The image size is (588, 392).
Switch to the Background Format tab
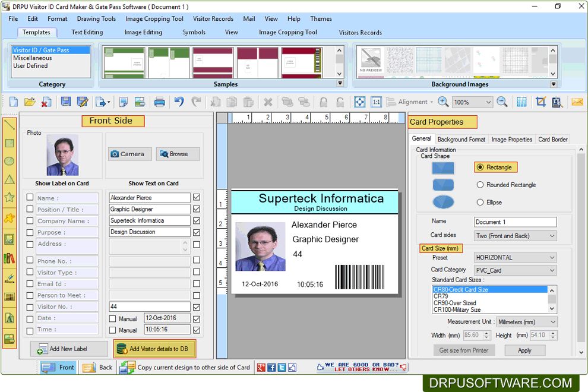click(x=461, y=139)
